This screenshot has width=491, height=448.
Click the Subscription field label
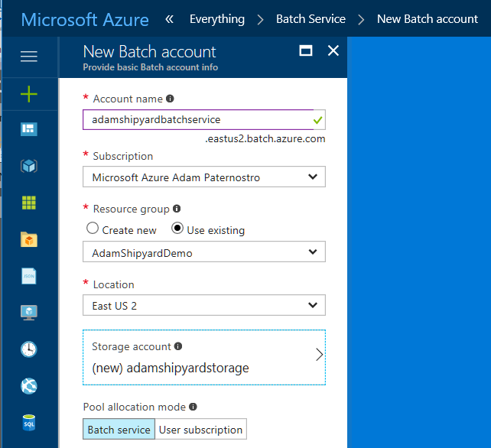[x=122, y=156]
